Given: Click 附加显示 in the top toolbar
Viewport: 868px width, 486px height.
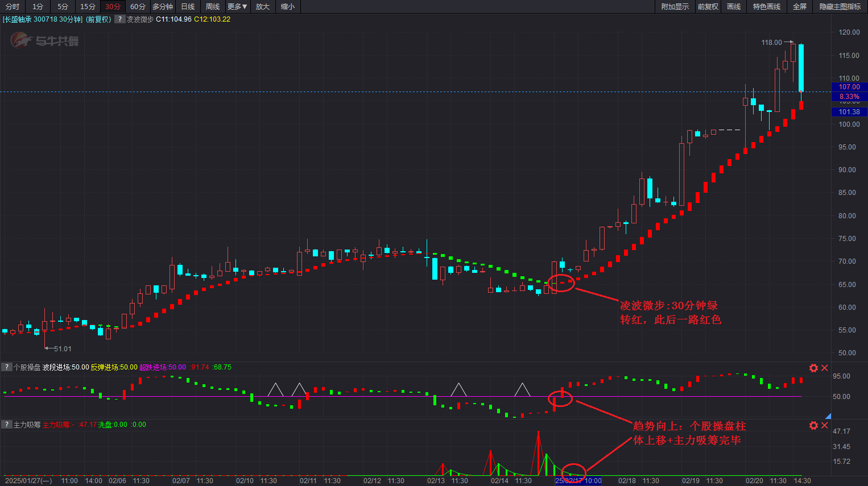Looking at the screenshot, I should click(675, 7).
